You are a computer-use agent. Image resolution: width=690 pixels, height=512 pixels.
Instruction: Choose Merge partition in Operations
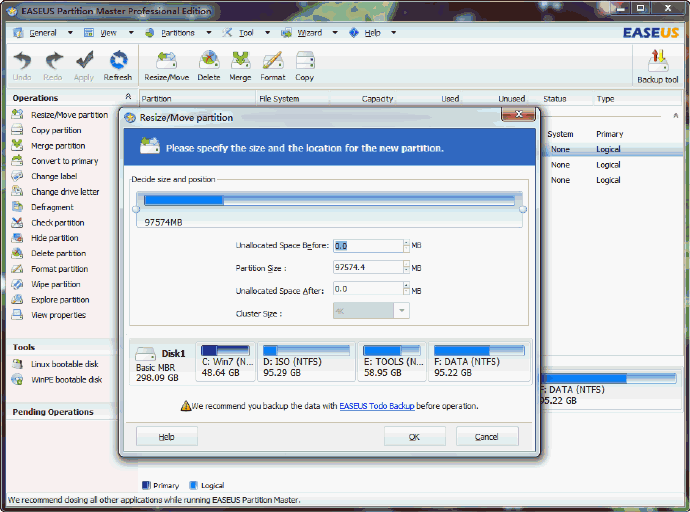click(x=58, y=146)
